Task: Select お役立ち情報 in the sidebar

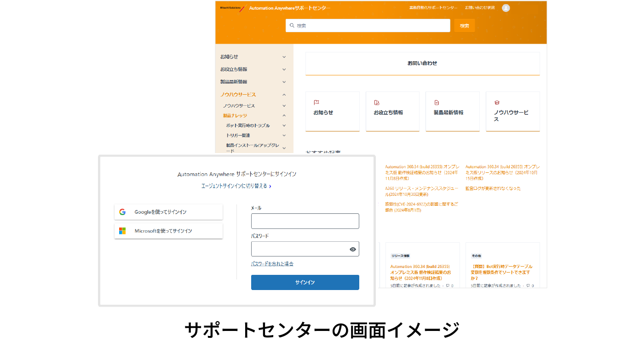Action: tap(234, 69)
